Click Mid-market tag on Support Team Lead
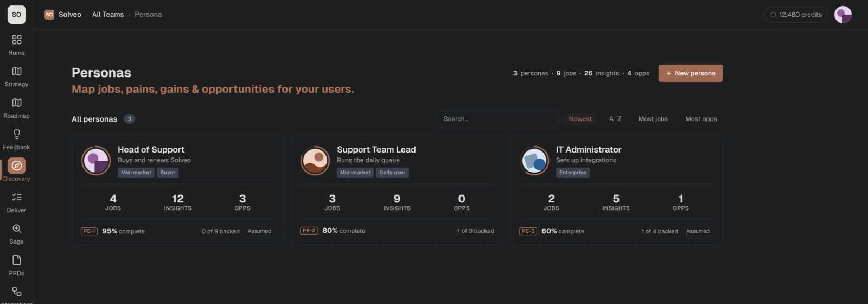868x304 pixels. (x=355, y=173)
